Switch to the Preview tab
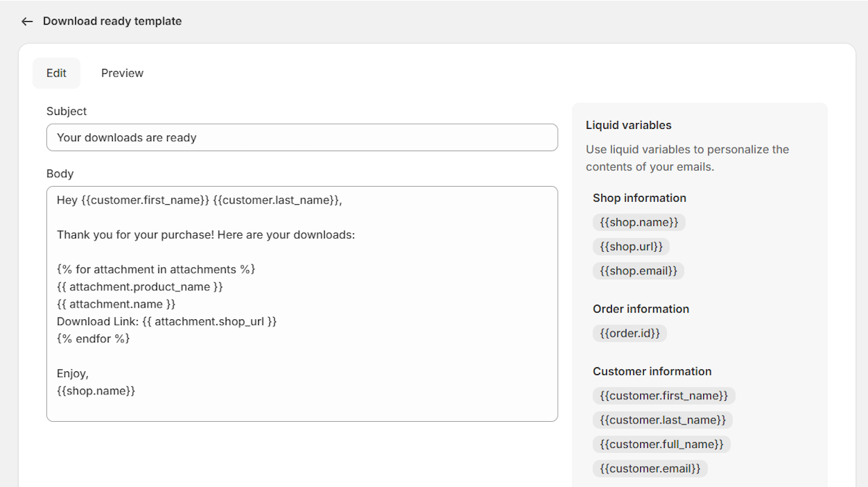This screenshot has width=868, height=487. [x=122, y=73]
